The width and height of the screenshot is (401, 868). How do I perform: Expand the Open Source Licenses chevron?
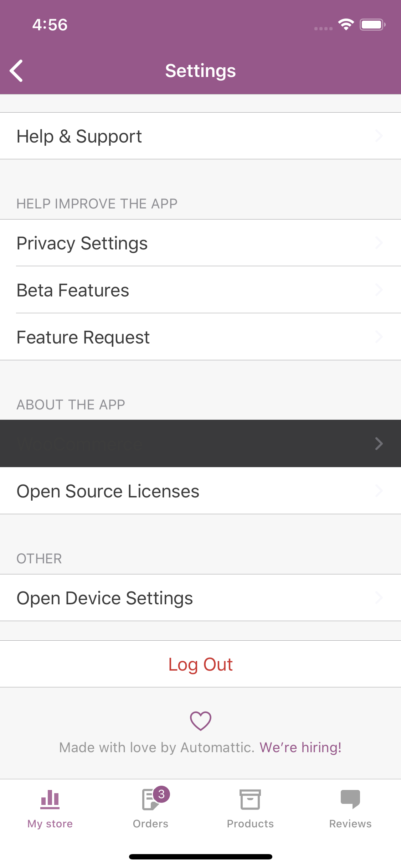point(379,491)
